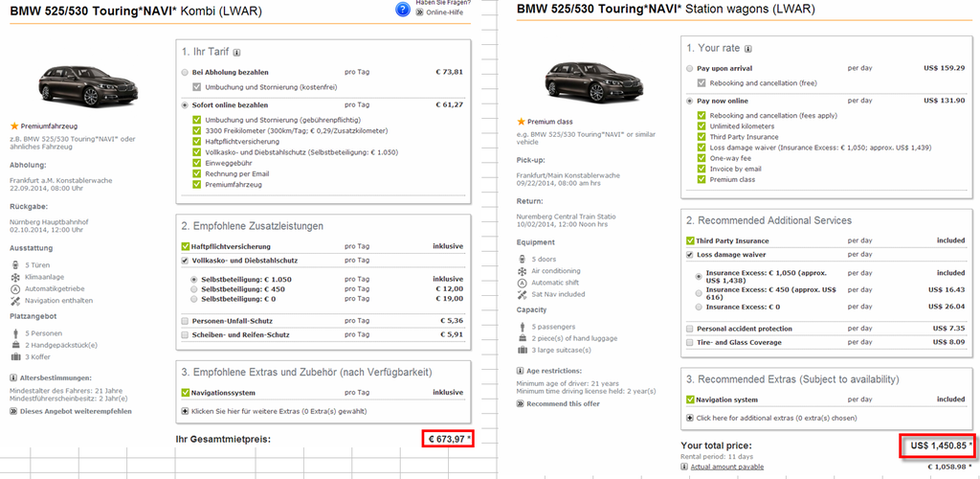Select Pay now online radio option

689,101
